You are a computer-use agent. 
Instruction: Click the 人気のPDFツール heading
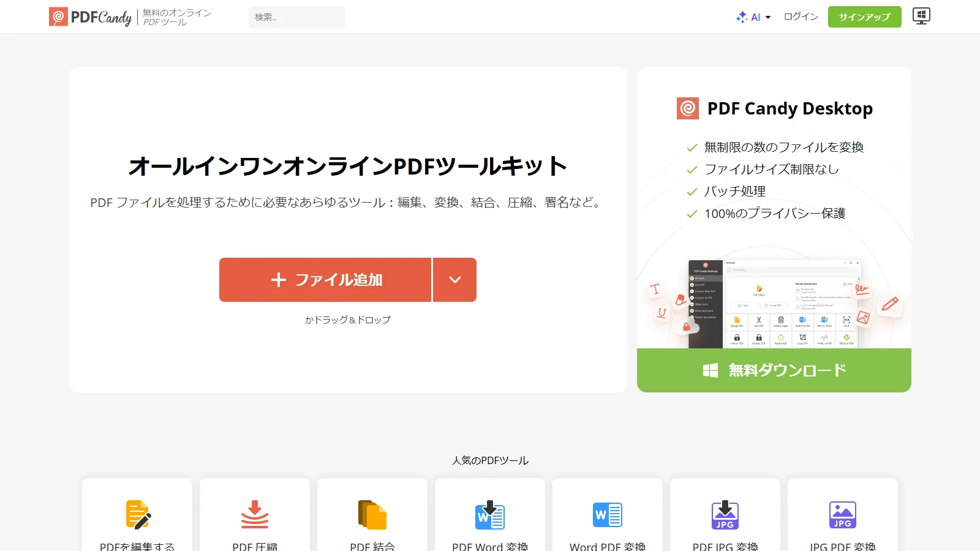click(490, 460)
